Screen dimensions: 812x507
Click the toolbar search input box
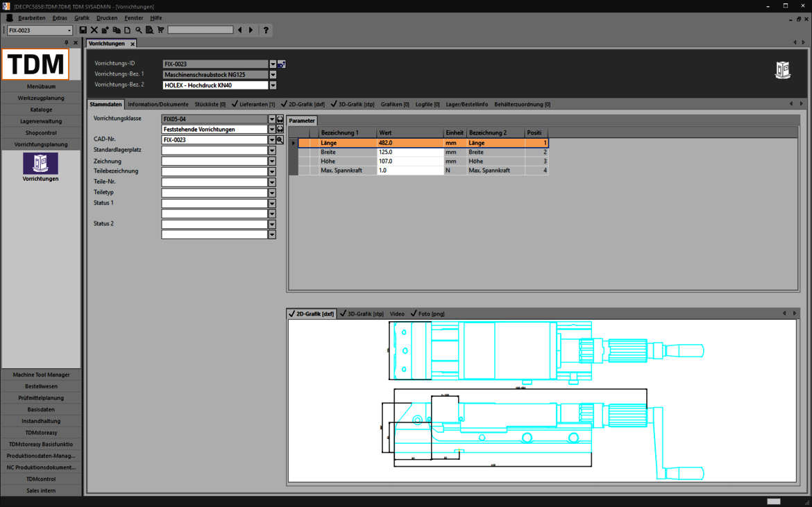pos(201,30)
